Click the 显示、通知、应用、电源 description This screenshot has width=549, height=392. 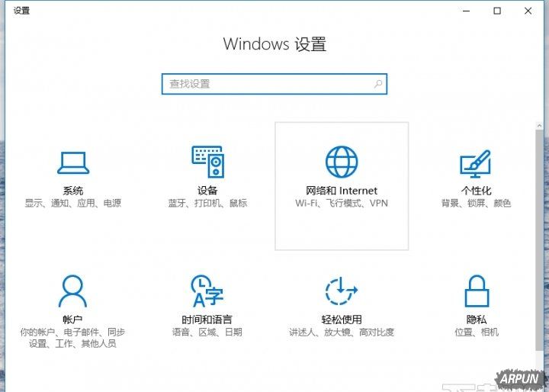(73, 203)
